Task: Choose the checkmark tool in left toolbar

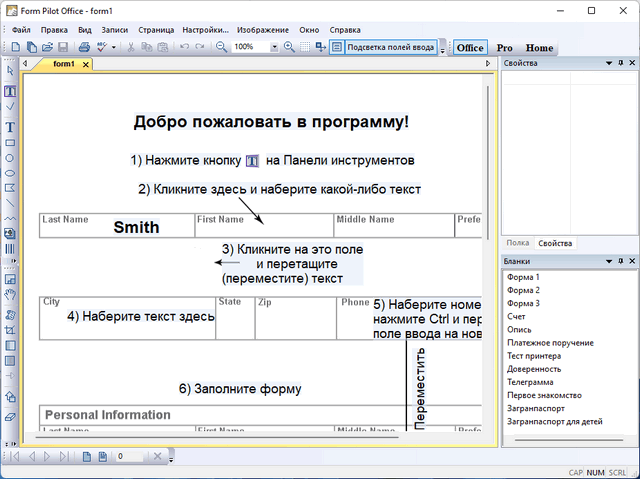Action: pyautogui.click(x=10, y=106)
